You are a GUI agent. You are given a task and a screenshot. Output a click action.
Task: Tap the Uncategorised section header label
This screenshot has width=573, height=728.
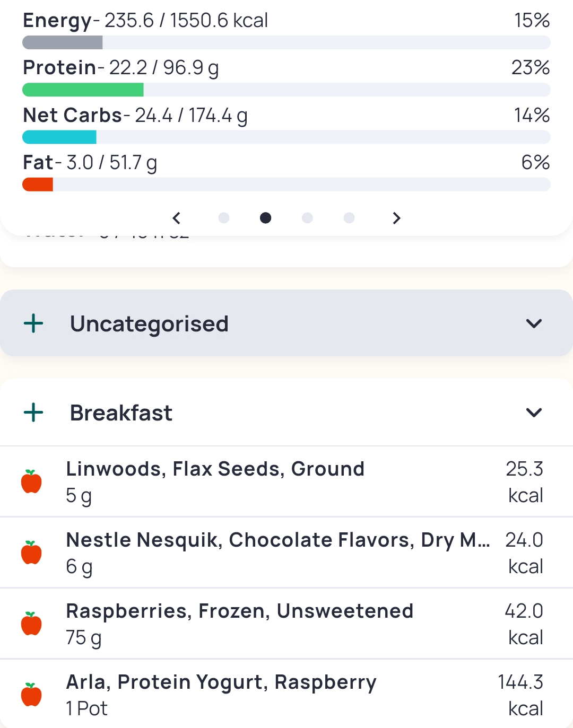coord(149,324)
